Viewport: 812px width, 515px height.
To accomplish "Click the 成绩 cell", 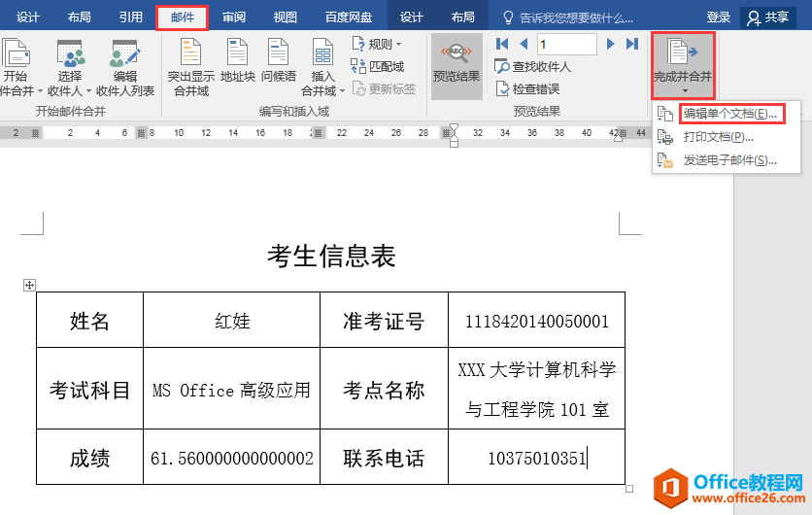I will [x=89, y=457].
